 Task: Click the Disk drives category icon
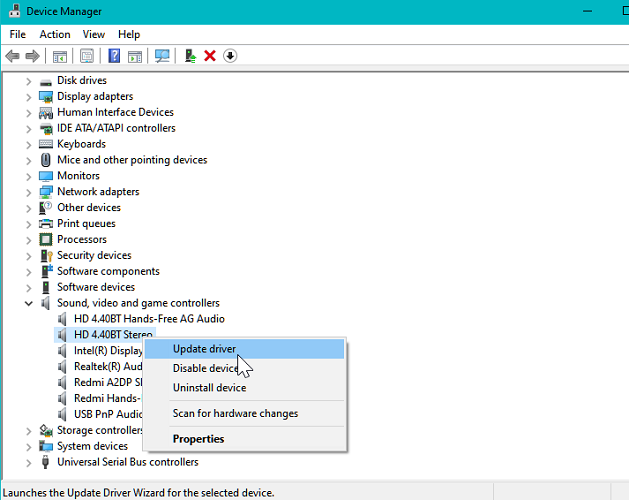[46, 81]
